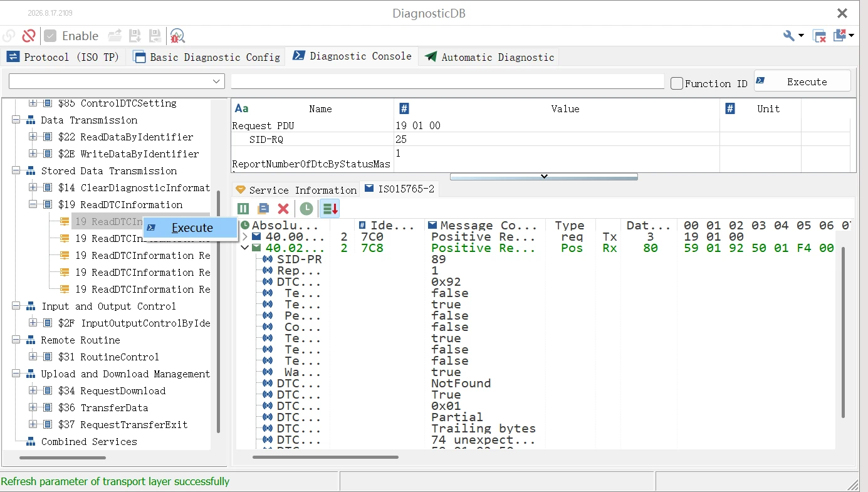Collapse the 7C8 response message row
Screen dimensions: 868x492
pyautogui.click(x=245, y=248)
